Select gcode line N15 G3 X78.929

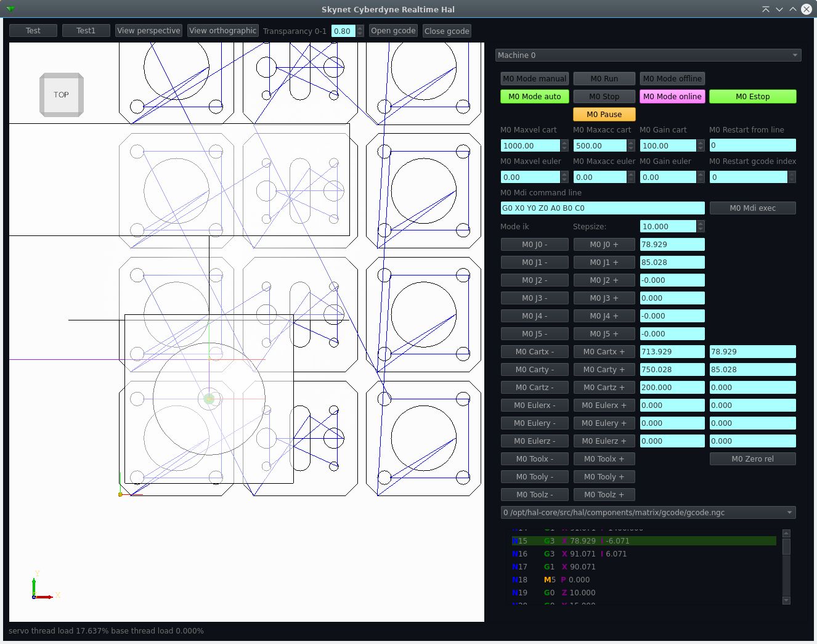click(x=644, y=540)
